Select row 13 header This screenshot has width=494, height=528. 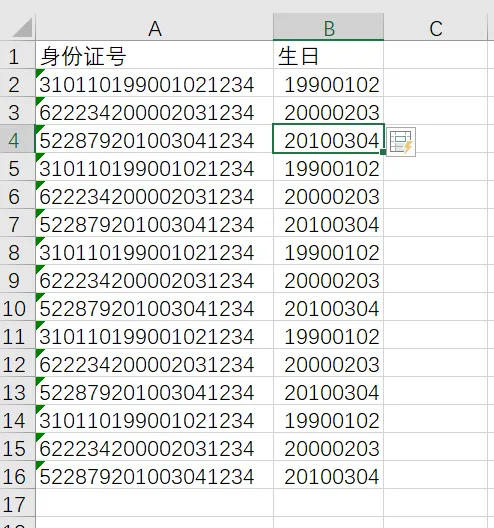pyautogui.click(x=18, y=391)
